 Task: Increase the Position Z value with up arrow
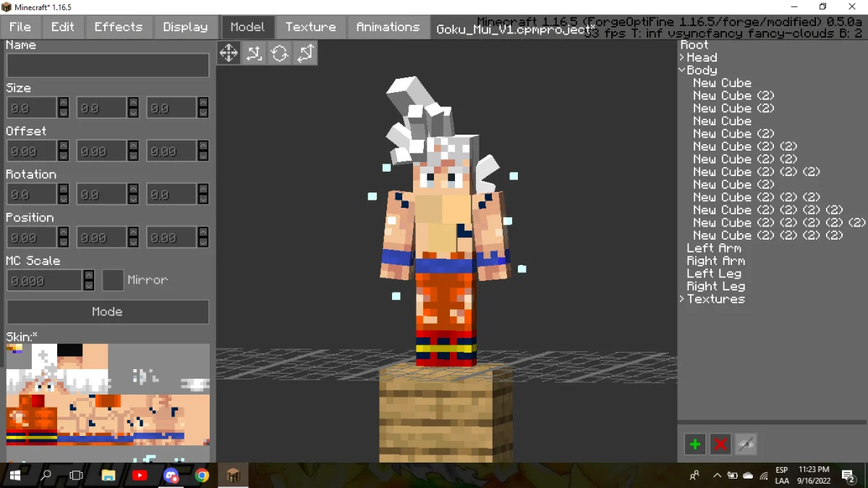[x=204, y=232]
